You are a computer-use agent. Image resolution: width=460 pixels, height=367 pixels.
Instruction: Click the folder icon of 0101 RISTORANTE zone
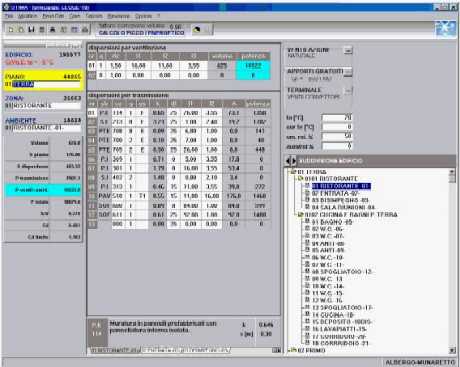(x=300, y=179)
